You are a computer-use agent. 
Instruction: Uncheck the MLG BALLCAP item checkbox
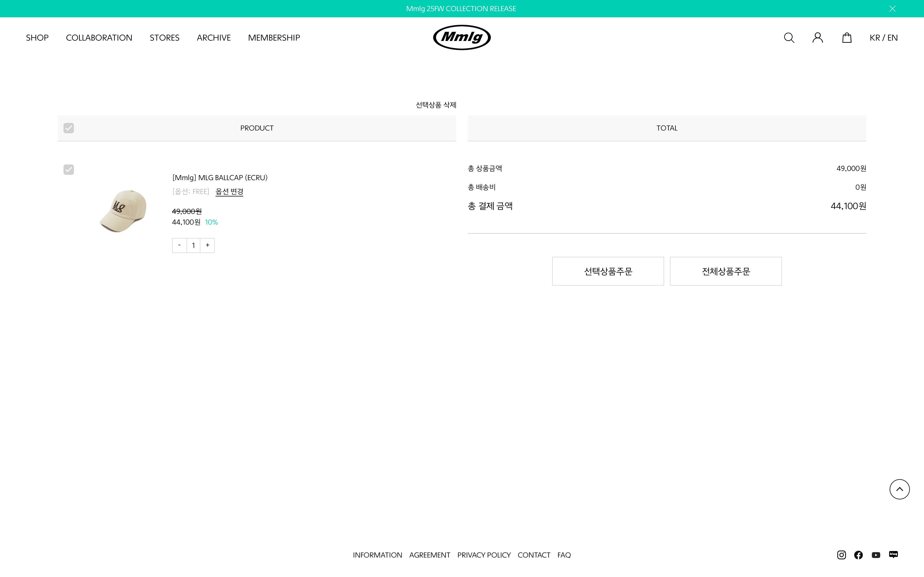(69, 169)
